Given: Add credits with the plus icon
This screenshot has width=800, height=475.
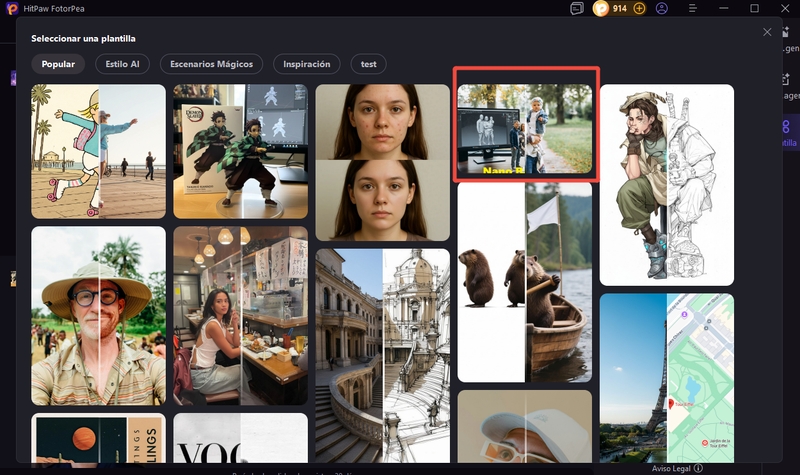Looking at the screenshot, I should [x=640, y=8].
